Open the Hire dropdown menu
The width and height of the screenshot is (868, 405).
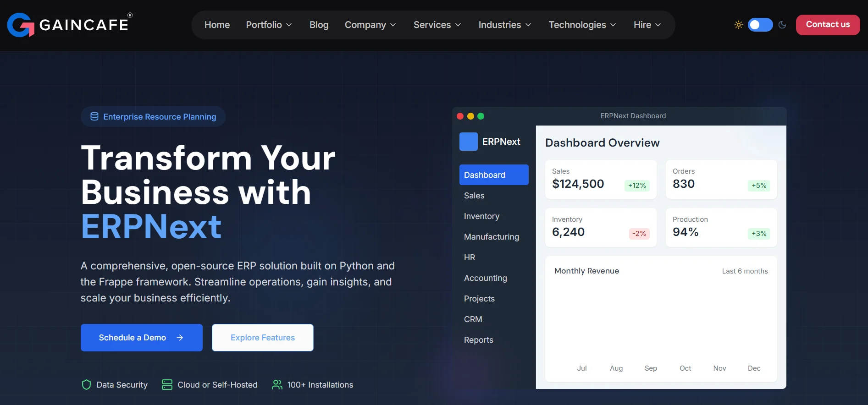coord(647,25)
